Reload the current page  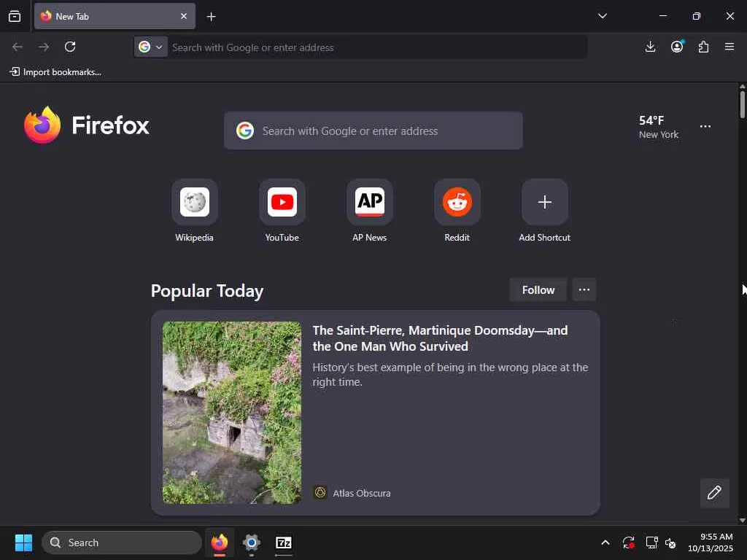coord(70,47)
